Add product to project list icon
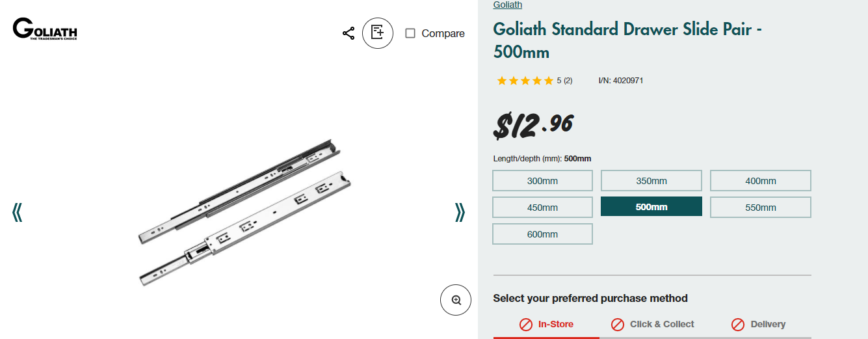 tap(378, 33)
